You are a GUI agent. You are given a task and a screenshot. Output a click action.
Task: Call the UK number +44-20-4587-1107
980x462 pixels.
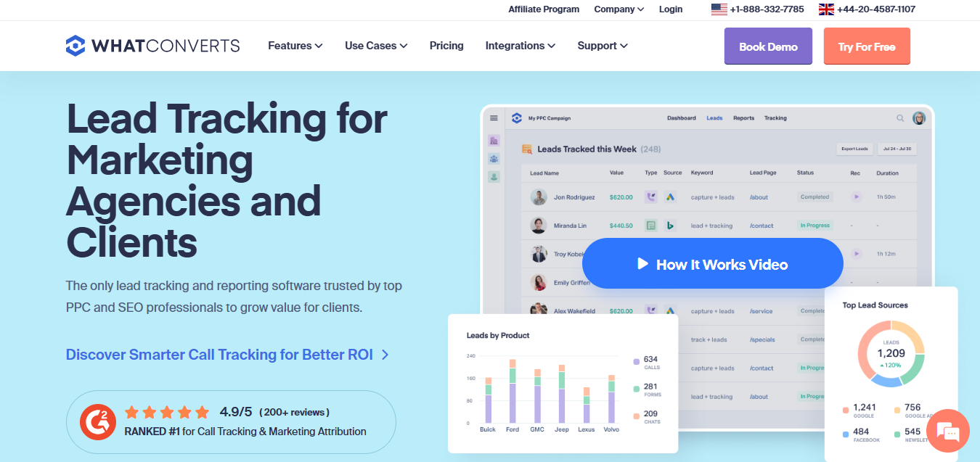pyautogui.click(x=867, y=9)
